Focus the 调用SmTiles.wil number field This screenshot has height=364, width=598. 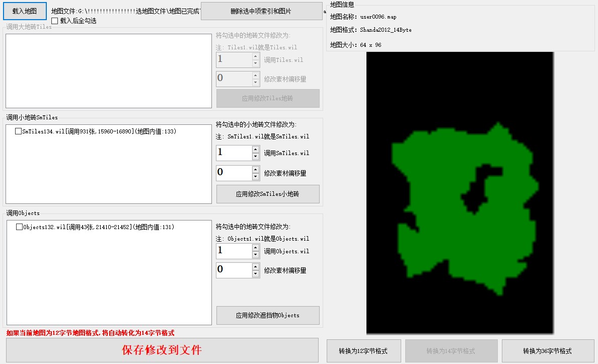234,153
